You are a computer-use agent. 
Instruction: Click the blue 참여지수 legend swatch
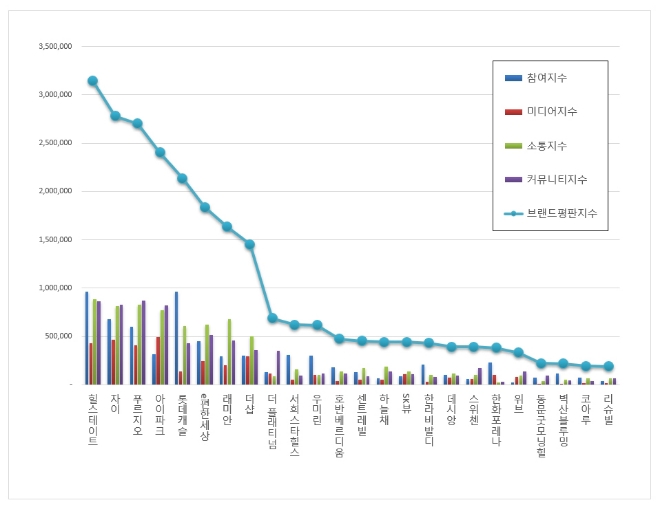point(513,77)
